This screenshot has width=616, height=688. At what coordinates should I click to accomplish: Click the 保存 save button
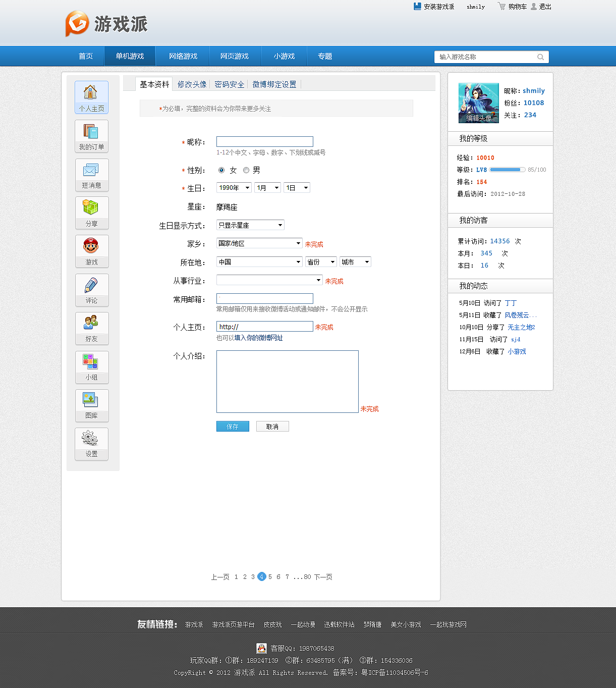(233, 427)
